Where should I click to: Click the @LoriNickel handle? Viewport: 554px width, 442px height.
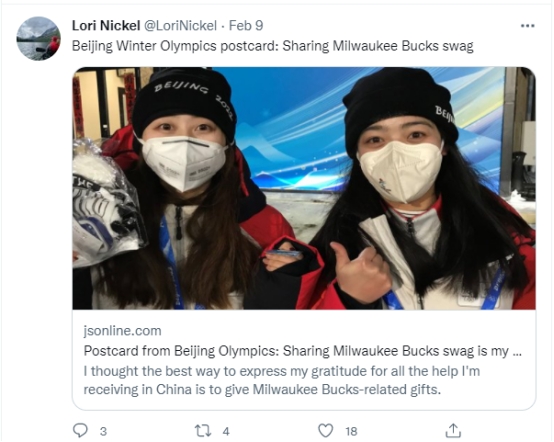pos(180,26)
